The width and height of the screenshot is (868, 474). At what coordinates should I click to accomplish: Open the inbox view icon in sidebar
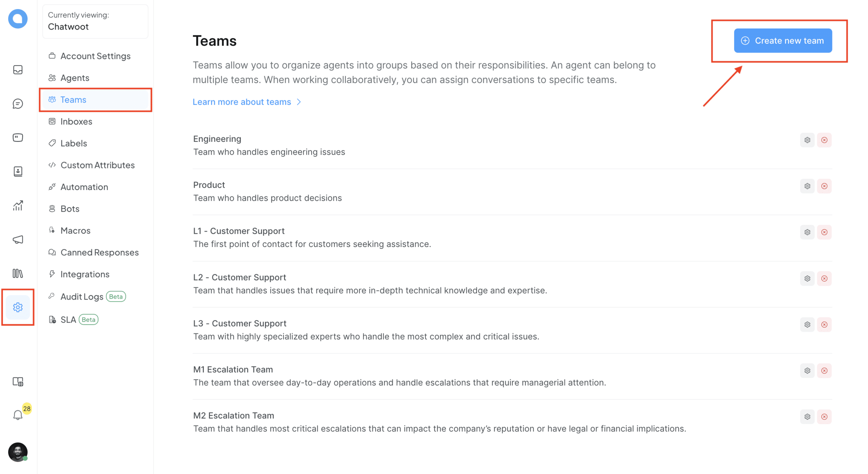coord(18,70)
